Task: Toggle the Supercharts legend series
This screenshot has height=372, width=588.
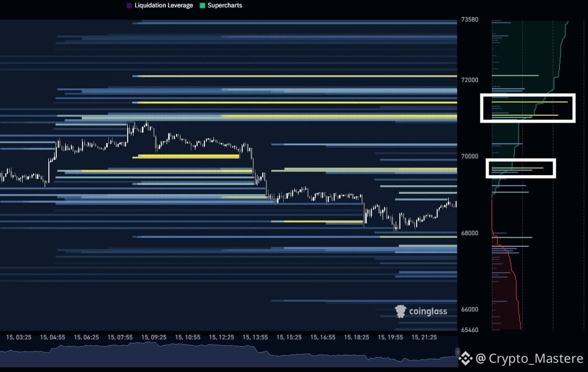Action: (x=221, y=5)
